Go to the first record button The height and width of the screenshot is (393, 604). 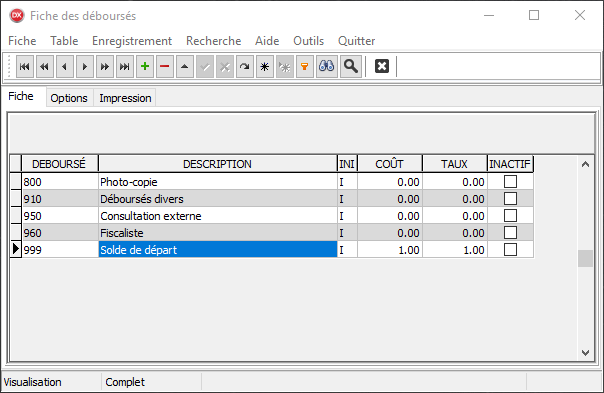point(25,67)
